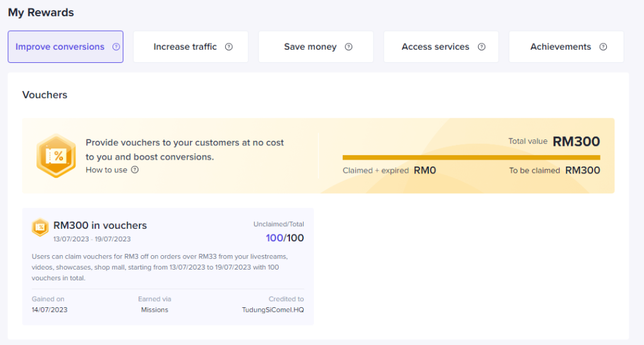Viewport: 644px width, 345px height.
Task: Click the Vouchers section heading
Action: click(45, 95)
